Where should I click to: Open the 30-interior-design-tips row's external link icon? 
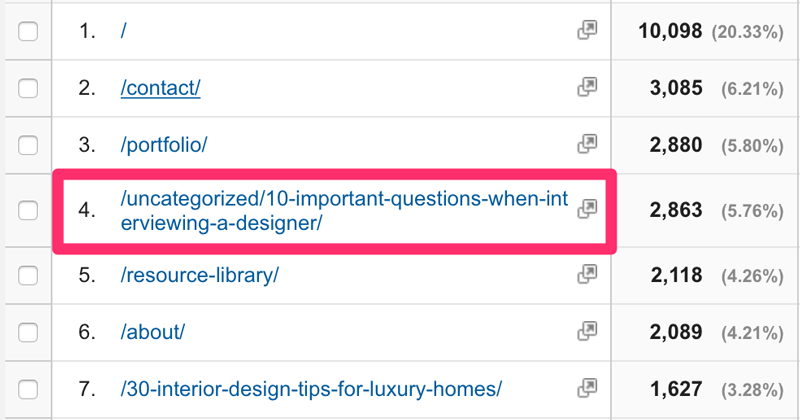point(587,387)
